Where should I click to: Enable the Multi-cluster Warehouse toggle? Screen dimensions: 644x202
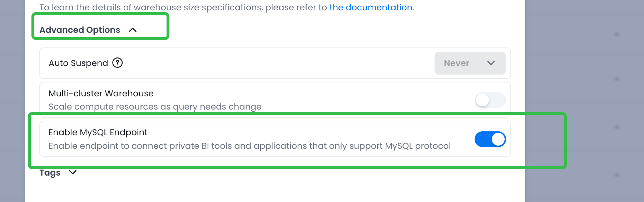pos(490,100)
